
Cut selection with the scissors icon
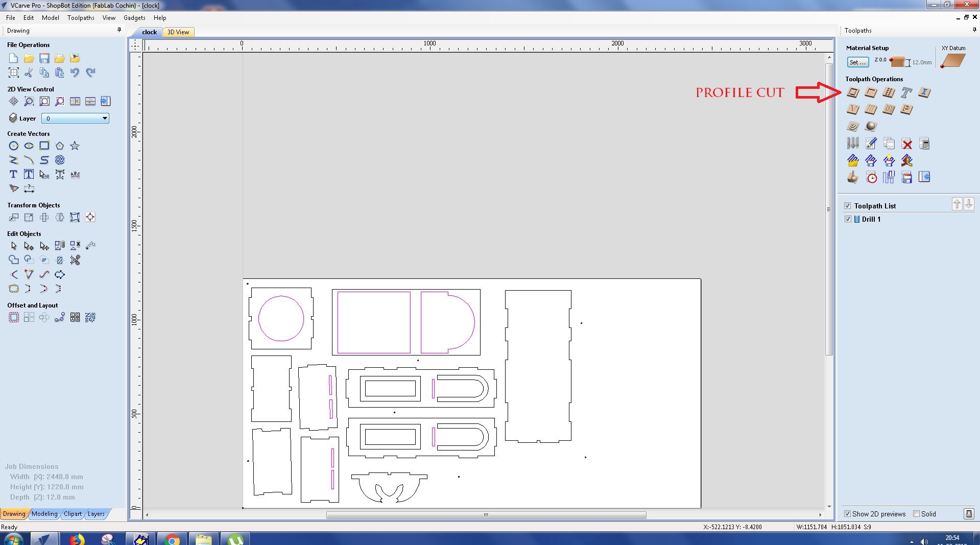coord(29,73)
